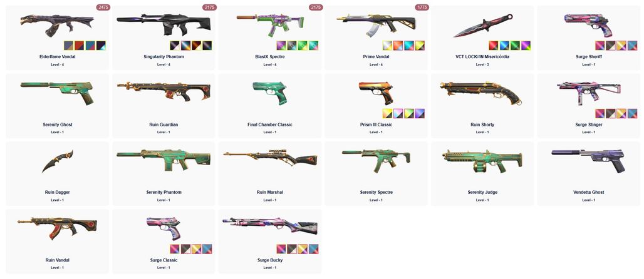Choose the red variant swatch on Elderflame Vandal
The height and width of the screenshot is (279, 644).
(x=80, y=46)
